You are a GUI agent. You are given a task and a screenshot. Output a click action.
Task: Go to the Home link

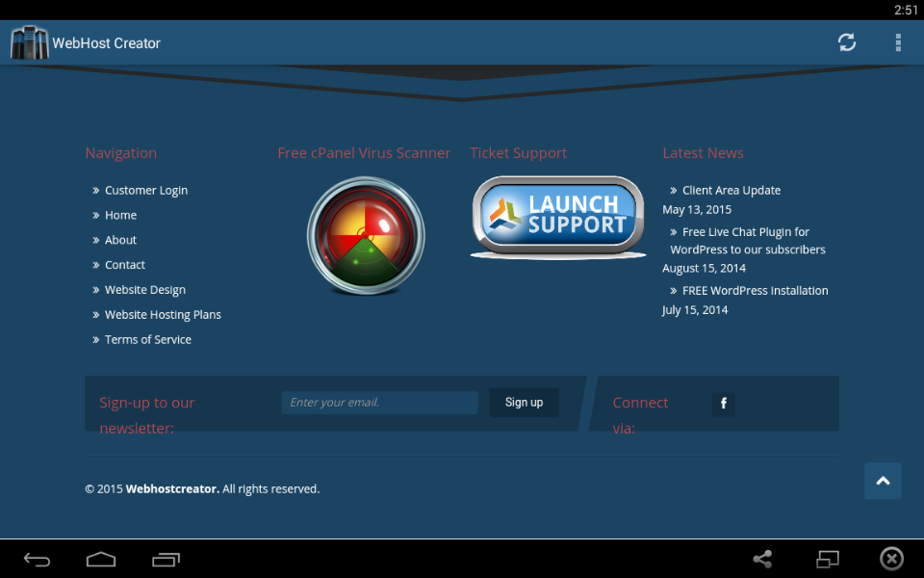point(121,215)
